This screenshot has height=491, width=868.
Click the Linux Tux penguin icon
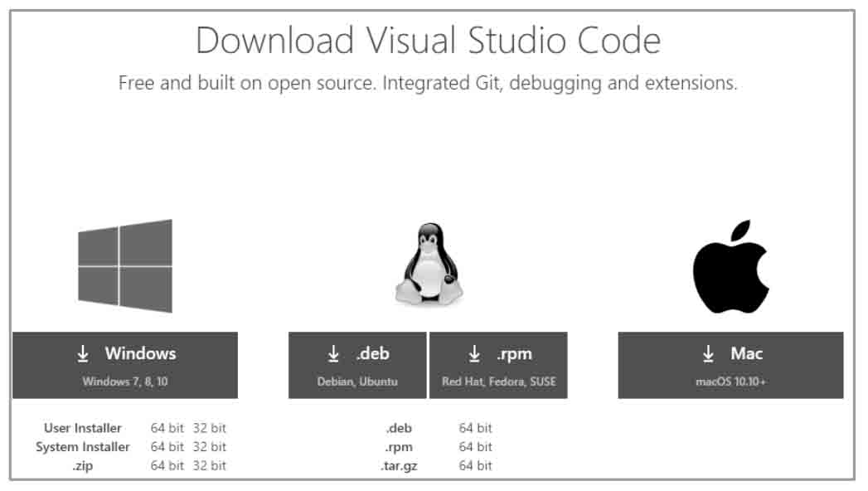(x=429, y=264)
